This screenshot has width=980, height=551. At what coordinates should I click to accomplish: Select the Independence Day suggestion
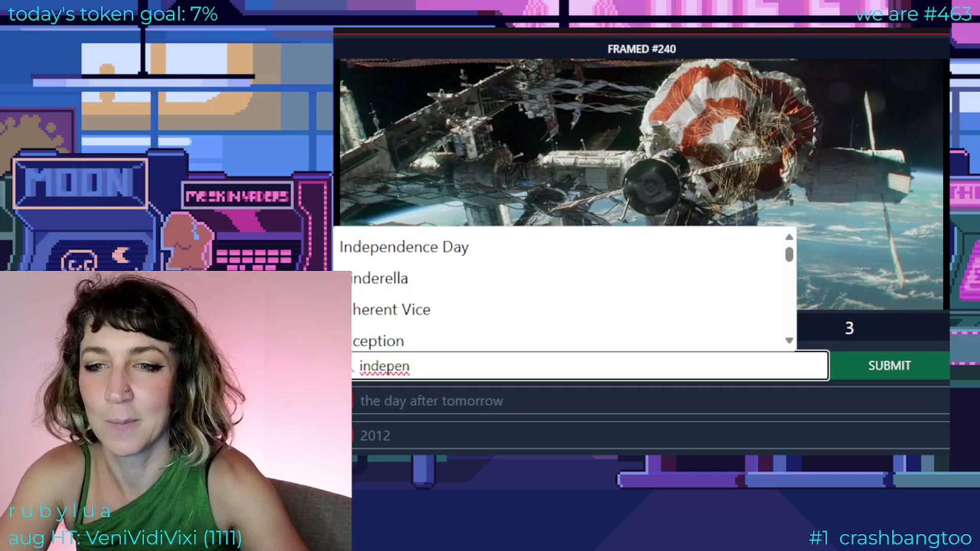point(559,247)
